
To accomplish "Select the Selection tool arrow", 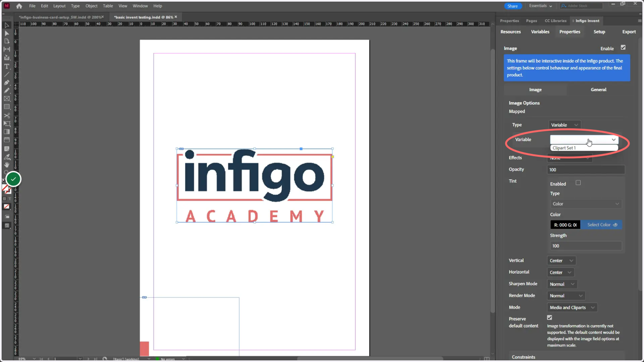I will pyautogui.click(x=7, y=25).
